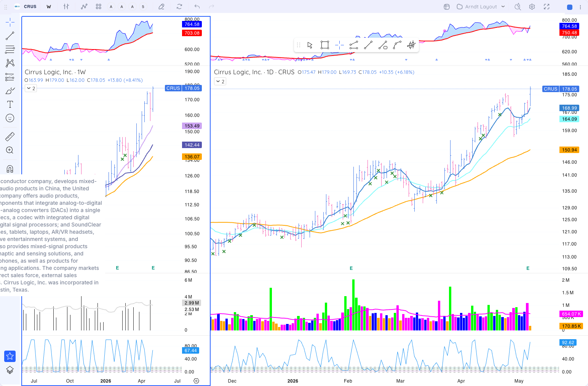This screenshot has width=588, height=386.
Task: Select the brush drawing tool
Action: 10,91
